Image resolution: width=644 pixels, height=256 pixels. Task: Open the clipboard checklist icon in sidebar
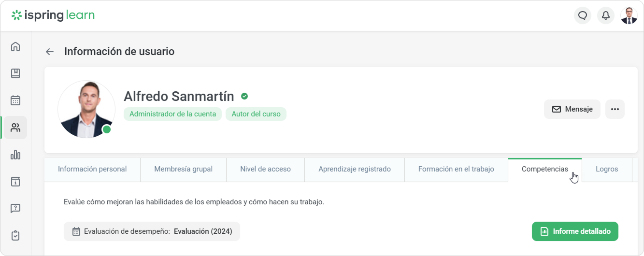[x=15, y=235]
